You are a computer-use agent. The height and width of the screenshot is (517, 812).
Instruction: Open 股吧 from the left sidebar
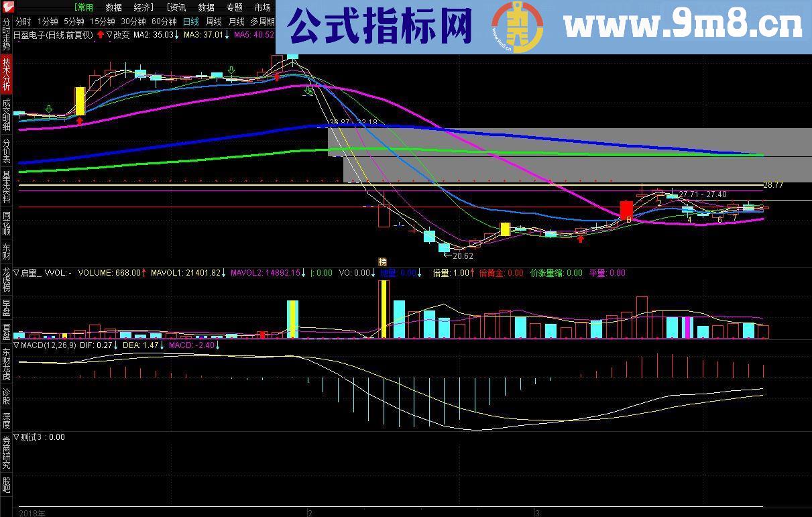[5, 485]
